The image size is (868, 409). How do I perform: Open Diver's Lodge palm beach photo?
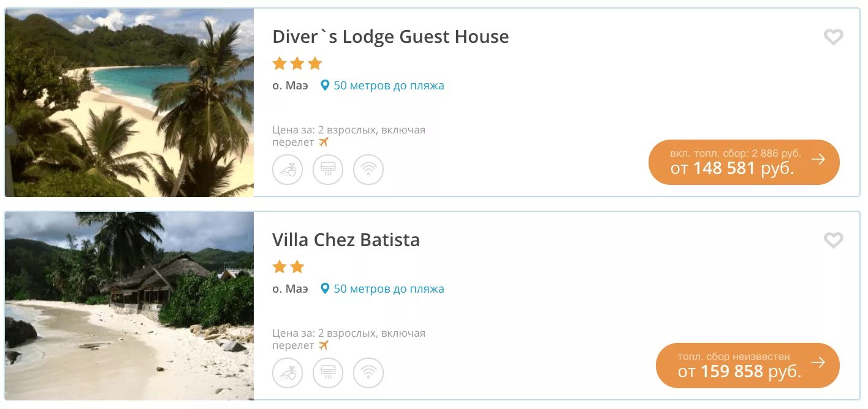(x=129, y=103)
